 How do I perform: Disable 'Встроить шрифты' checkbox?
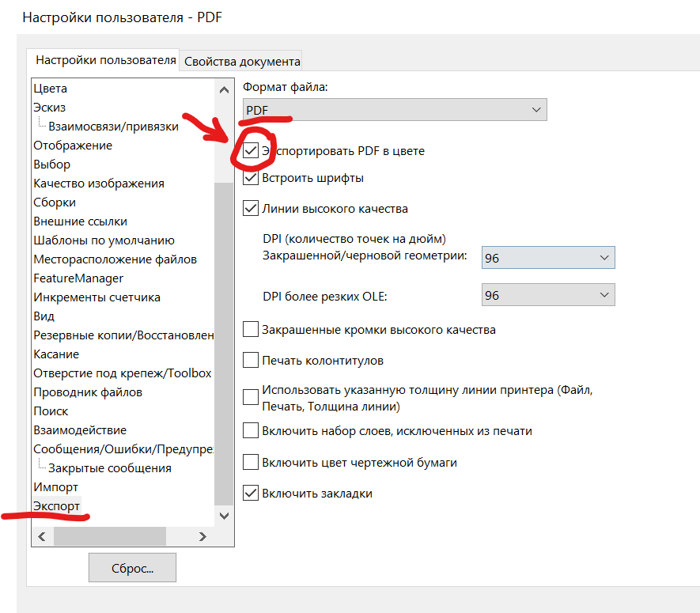click(251, 178)
